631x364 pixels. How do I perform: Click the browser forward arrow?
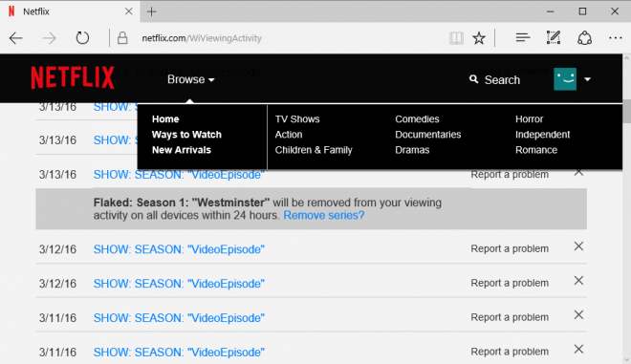coord(50,38)
